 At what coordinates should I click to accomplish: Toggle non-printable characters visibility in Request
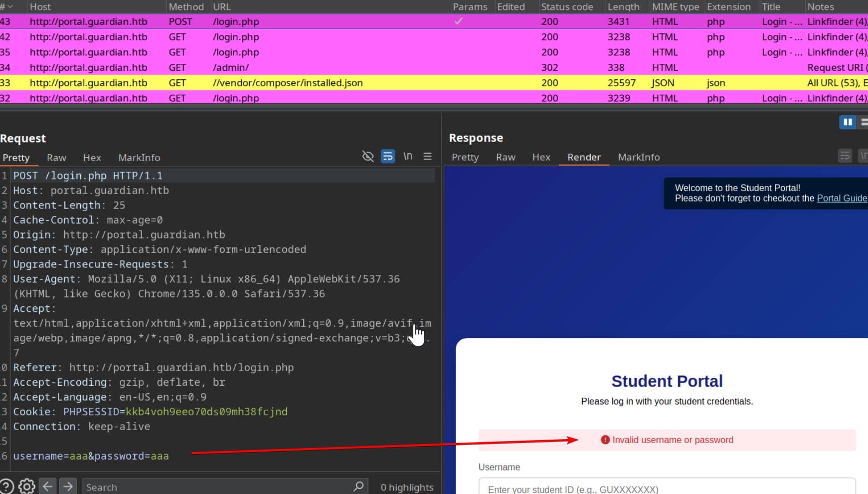tap(368, 157)
